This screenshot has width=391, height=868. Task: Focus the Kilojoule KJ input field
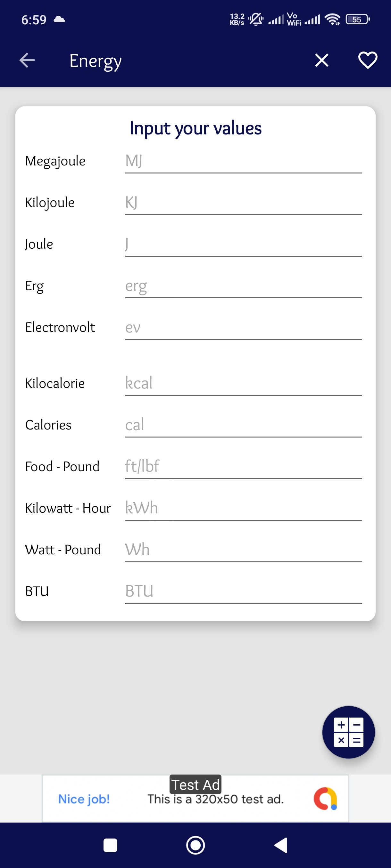[x=243, y=203]
